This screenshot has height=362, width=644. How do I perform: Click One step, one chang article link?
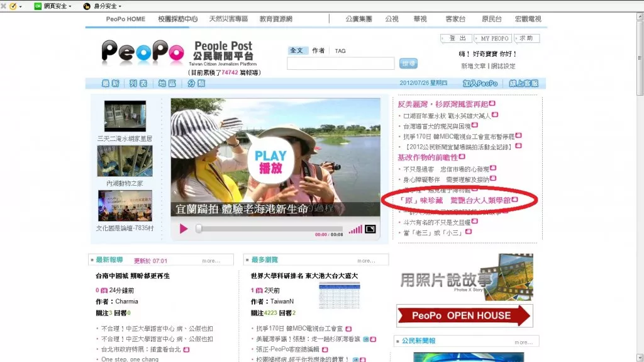pyautogui.click(x=130, y=359)
